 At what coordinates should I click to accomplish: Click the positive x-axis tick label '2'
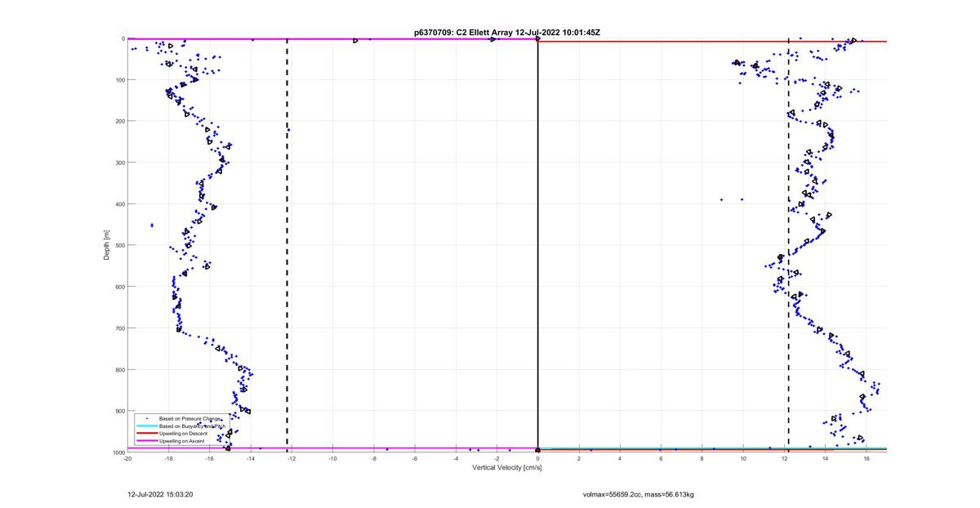tap(579, 459)
